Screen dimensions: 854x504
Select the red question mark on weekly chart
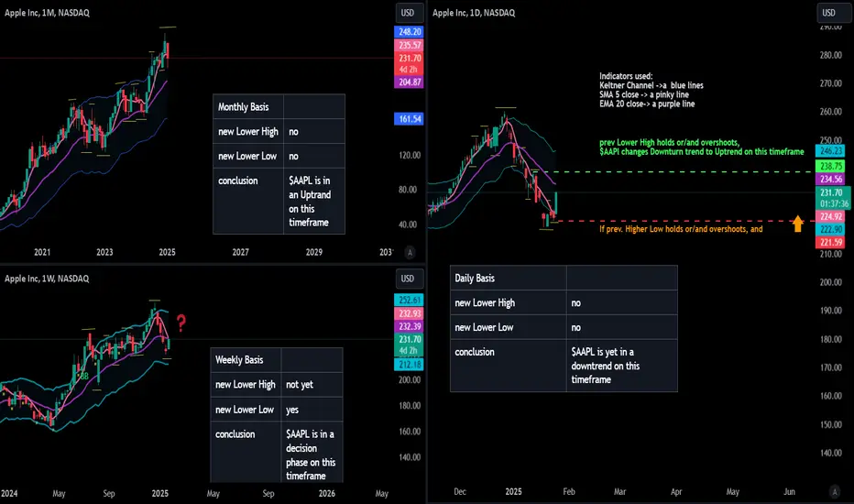click(x=181, y=323)
